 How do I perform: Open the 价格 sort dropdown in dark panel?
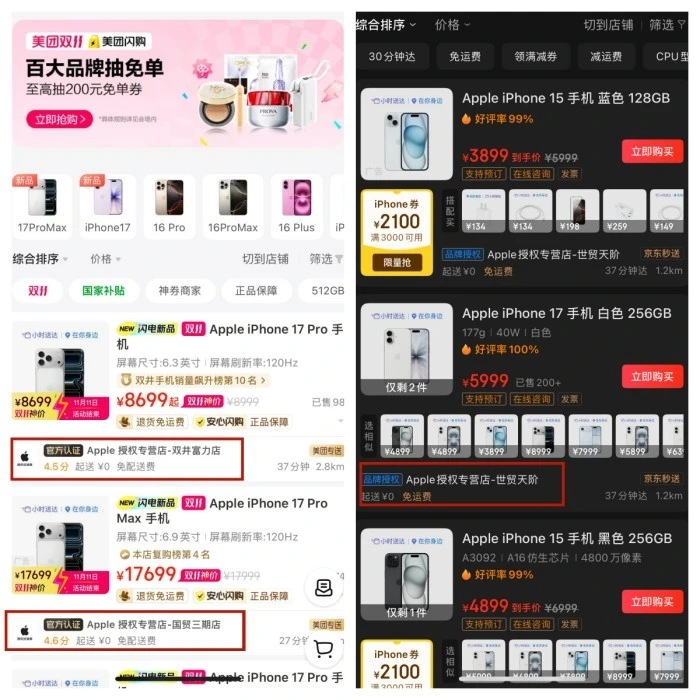click(452, 25)
